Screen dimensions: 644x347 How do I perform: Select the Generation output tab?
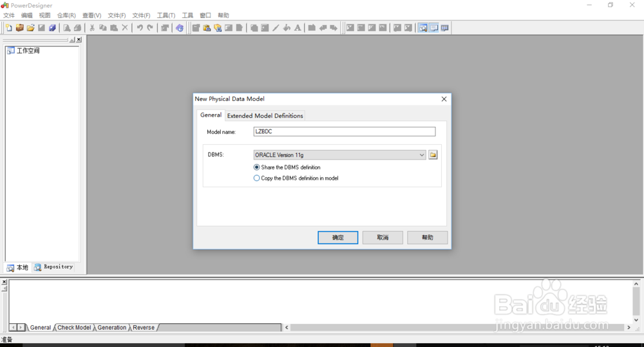111,327
